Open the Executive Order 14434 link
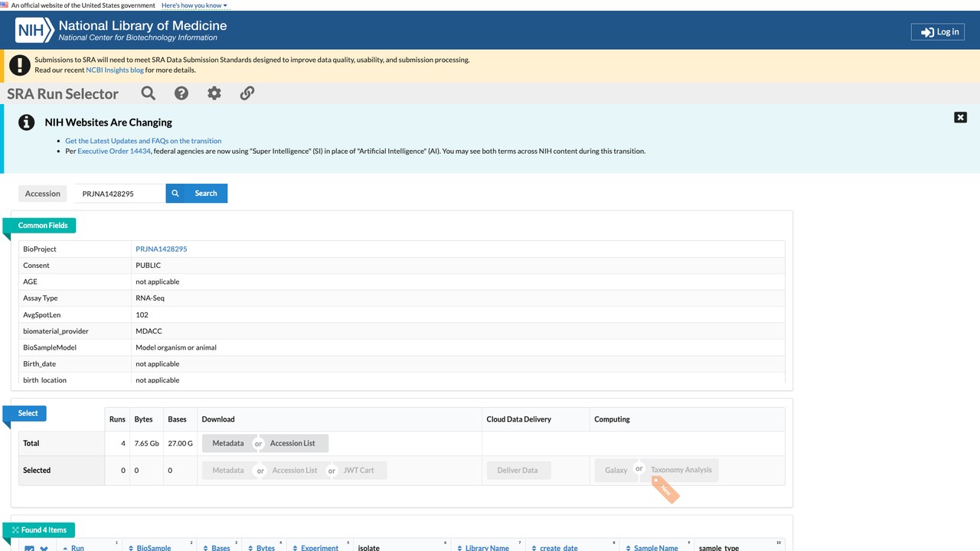The width and height of the screenshot is (980, 551). pos(114,151)
